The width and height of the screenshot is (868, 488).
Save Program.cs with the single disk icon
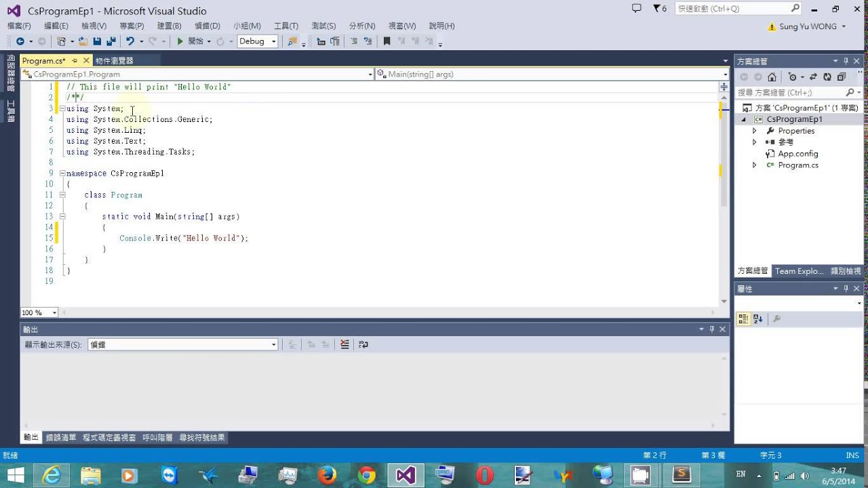(97, 41)
